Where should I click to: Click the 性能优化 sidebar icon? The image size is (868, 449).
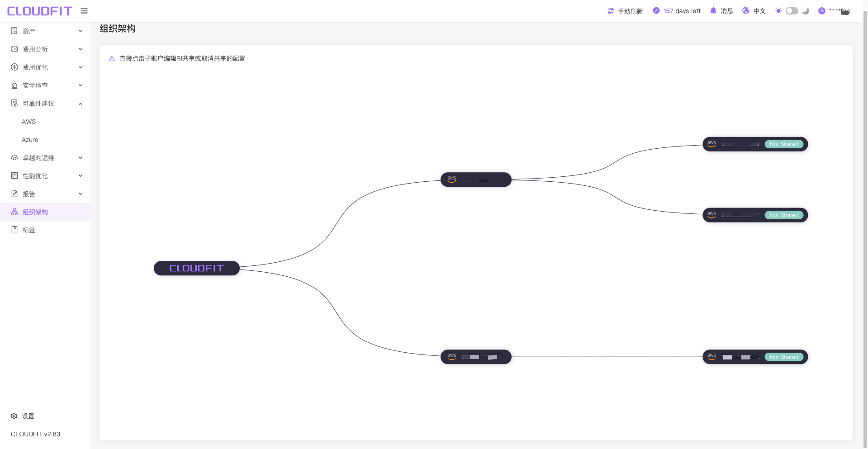point(14,175)
